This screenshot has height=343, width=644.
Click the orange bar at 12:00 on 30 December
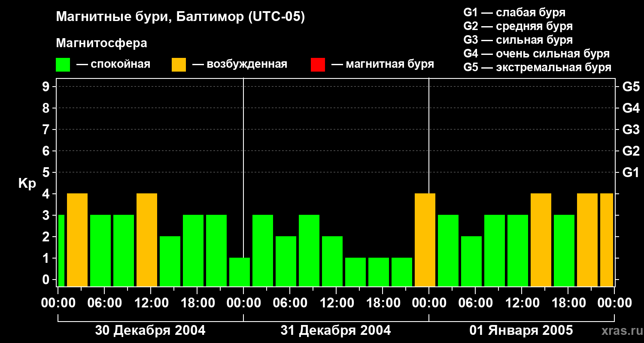(x=147, y=240)
